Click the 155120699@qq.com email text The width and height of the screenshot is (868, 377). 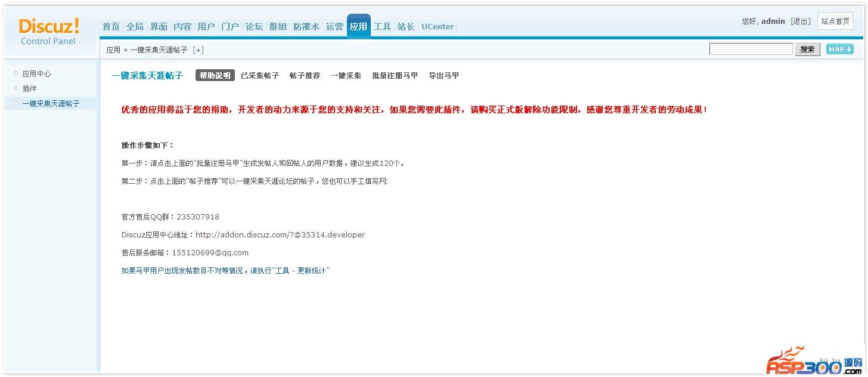(x=210, y=253)
